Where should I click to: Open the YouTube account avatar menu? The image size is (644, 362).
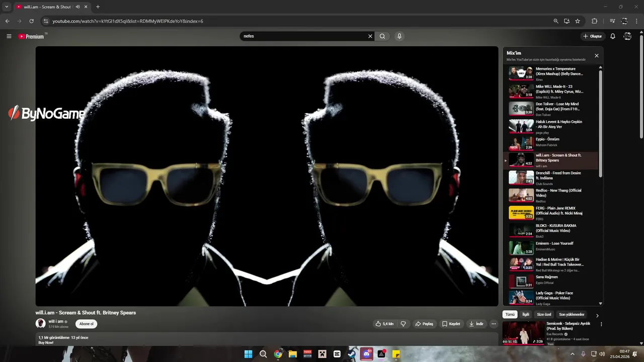point(627,36)
